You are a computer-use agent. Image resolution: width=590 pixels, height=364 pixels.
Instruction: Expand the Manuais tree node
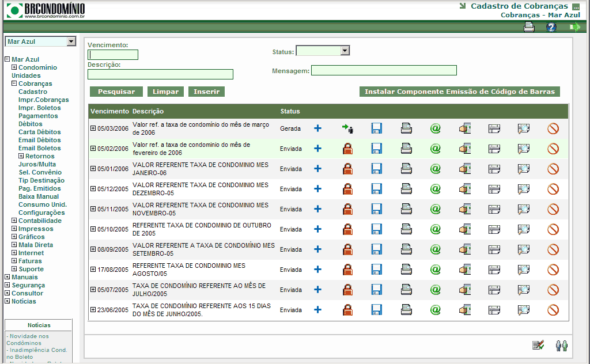click(x=7, y=277)
